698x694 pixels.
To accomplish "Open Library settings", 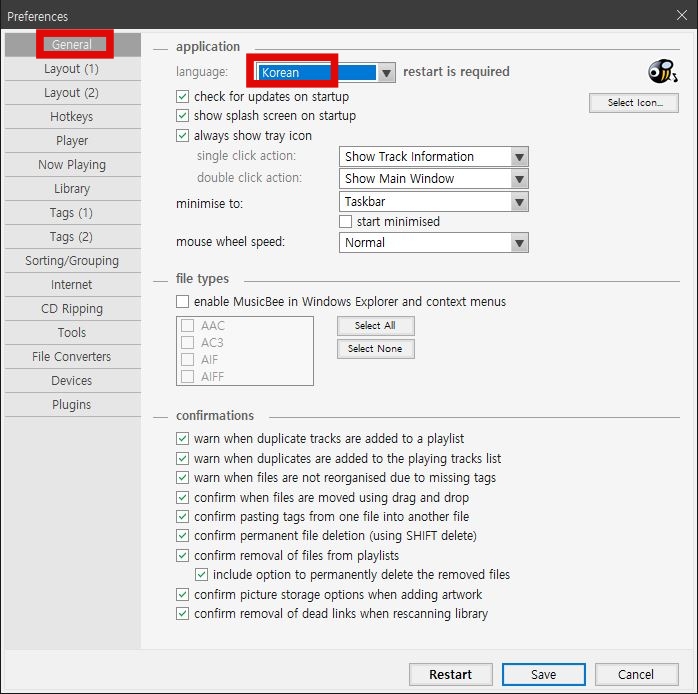I will [73, 189].
